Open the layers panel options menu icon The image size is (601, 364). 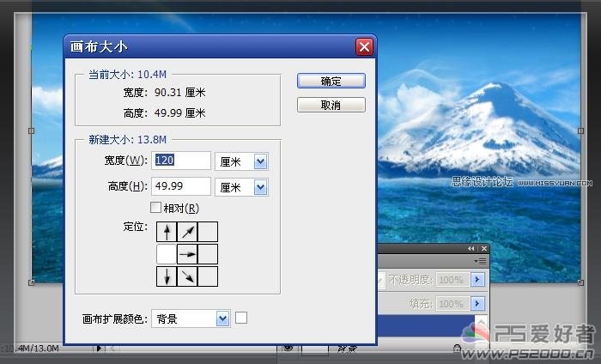coord(481,261)
